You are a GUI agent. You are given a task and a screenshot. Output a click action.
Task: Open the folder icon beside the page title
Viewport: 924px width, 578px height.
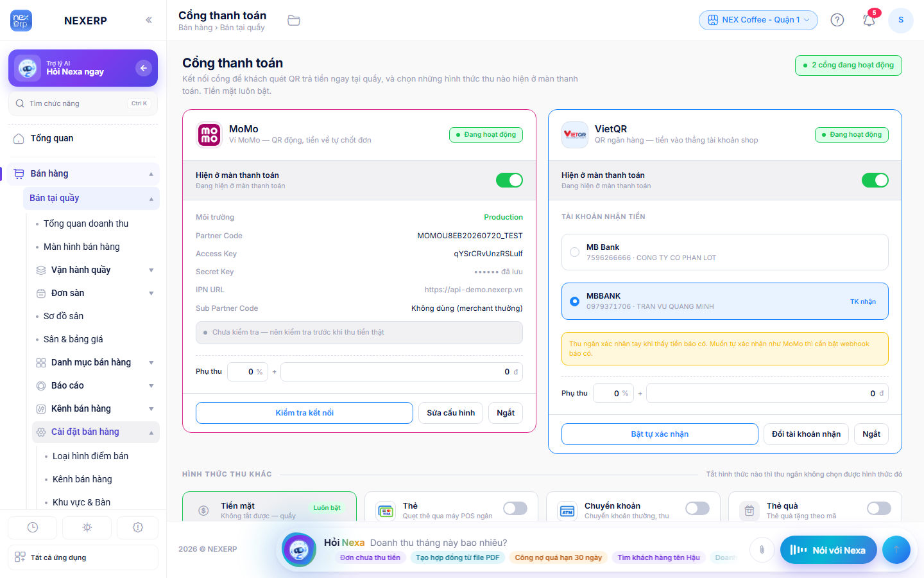(x=294, y=21)
